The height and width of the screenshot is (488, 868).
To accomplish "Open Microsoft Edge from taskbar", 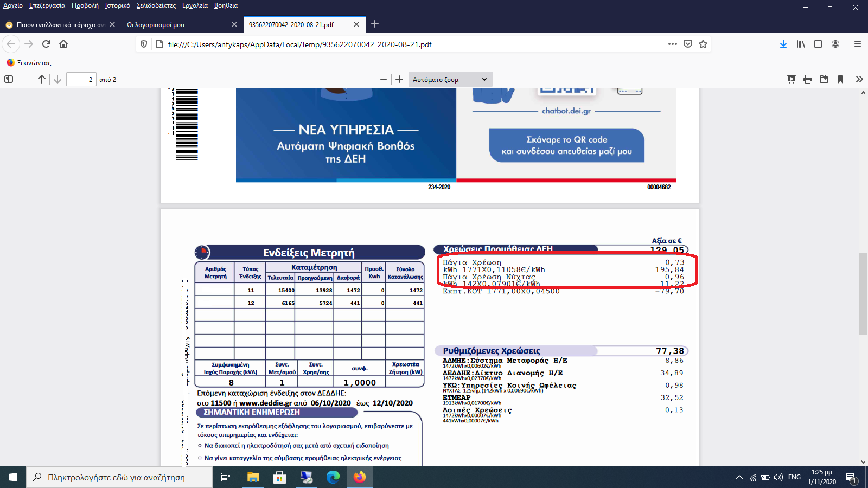I will [333, 477].
